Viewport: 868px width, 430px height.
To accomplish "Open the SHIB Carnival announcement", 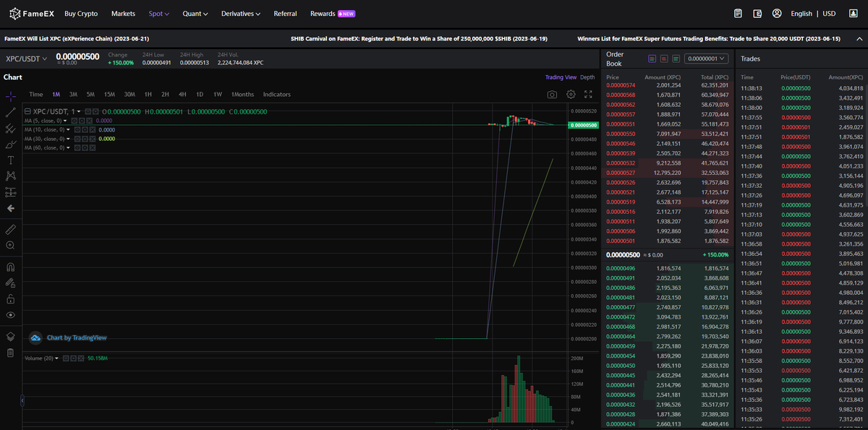I will tap(419, 39).
